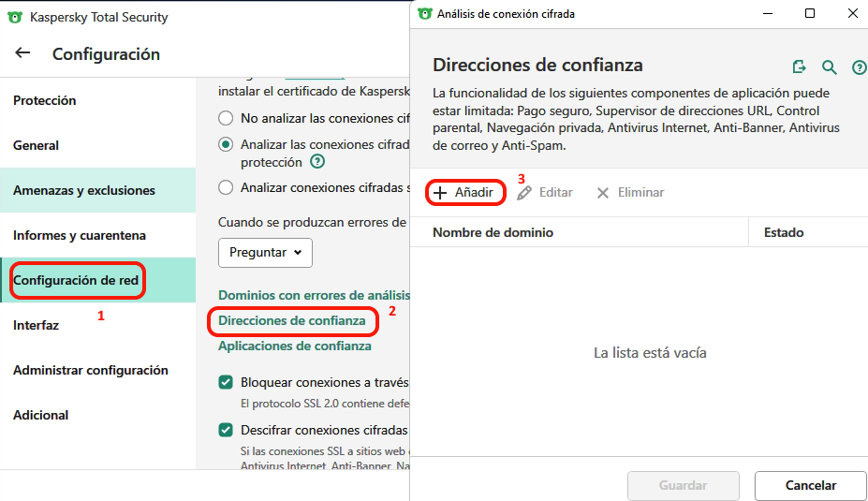Click the Análisis de conexión cifrada window icon
The height and width of the screenshot is (501, 868).
point(424,14)
